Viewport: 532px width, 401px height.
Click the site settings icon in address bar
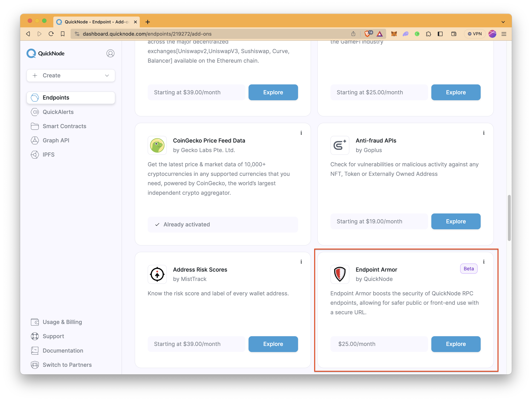(77, 34)
